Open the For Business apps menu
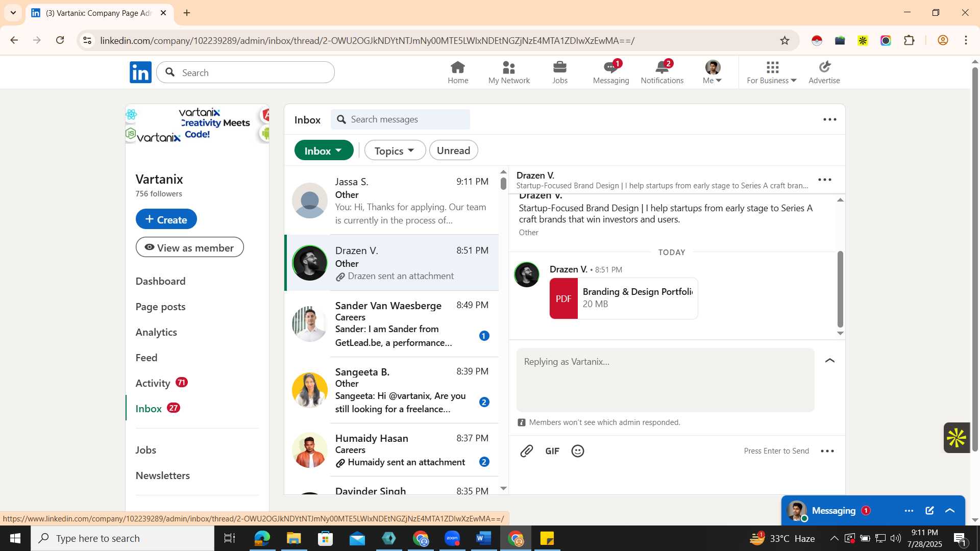The height and width of the screenshot is (551, 980). (772, 72)
